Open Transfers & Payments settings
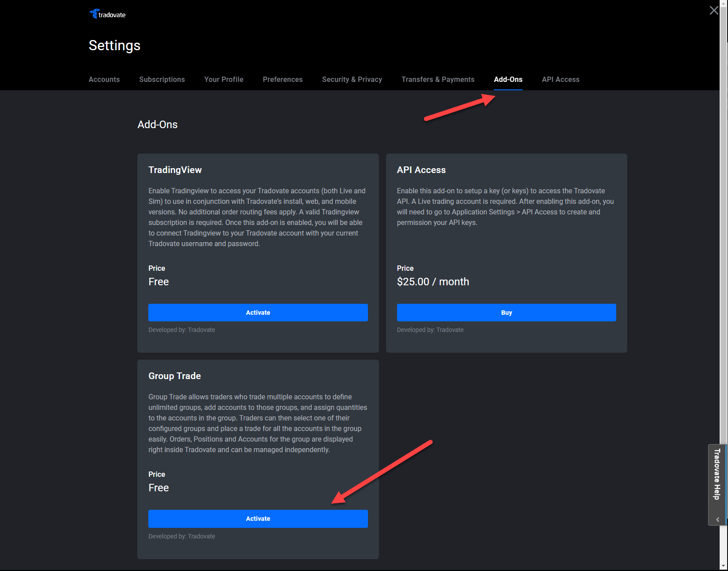728x571 pixels. click(438, 80)
